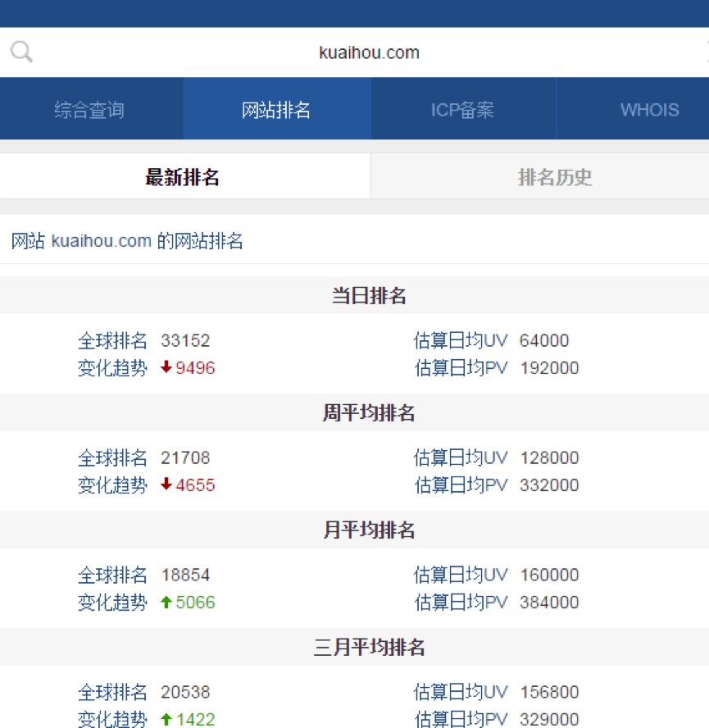Image resolution: width=709 pixels, height=728 pixels.
Task: Click 估算日均UV label in 月平均排名 section
Action: [x=461, y=575]
